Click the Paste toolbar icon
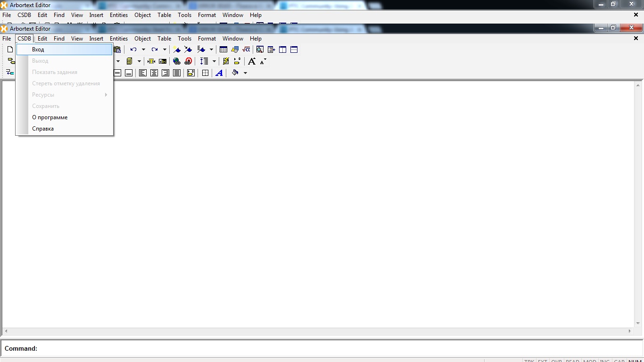 click(x=117, y=49)
